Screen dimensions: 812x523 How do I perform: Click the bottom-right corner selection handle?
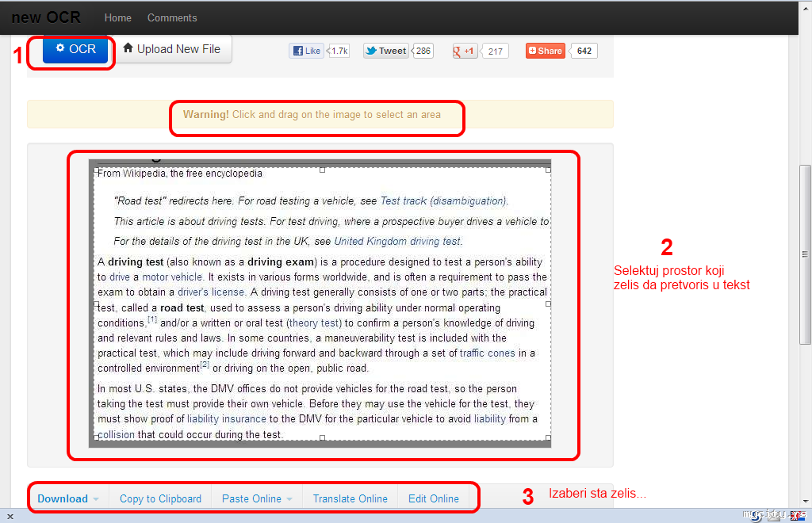tap(548, 437)
